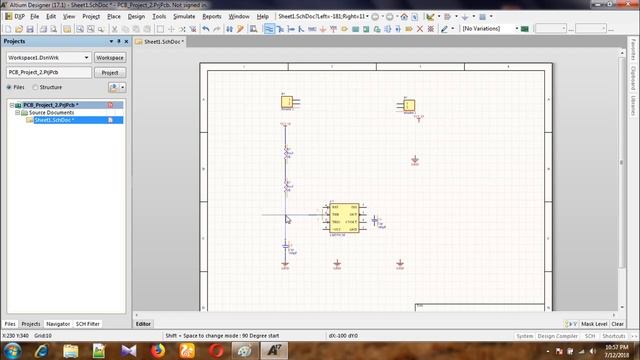
Task: Click the System status bar button
Action: (524, 336)
